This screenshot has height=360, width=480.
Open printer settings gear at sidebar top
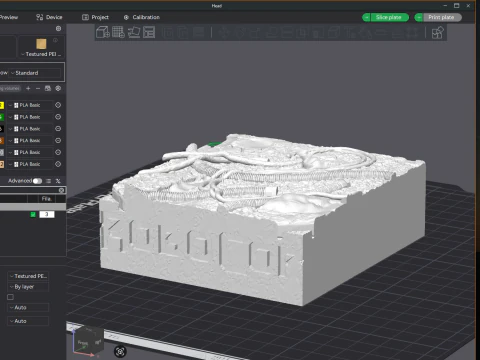coord(58,29)
